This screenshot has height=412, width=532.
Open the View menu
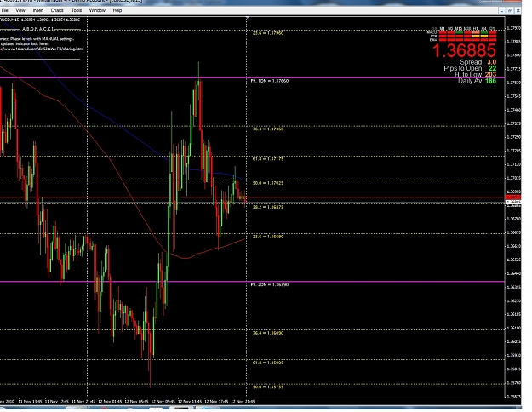pos(20,10)
